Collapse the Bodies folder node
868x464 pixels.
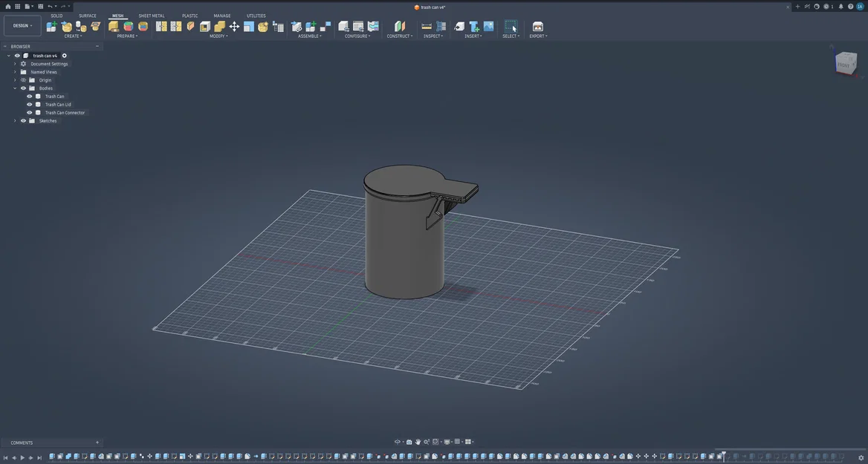[x=15, y=88]
